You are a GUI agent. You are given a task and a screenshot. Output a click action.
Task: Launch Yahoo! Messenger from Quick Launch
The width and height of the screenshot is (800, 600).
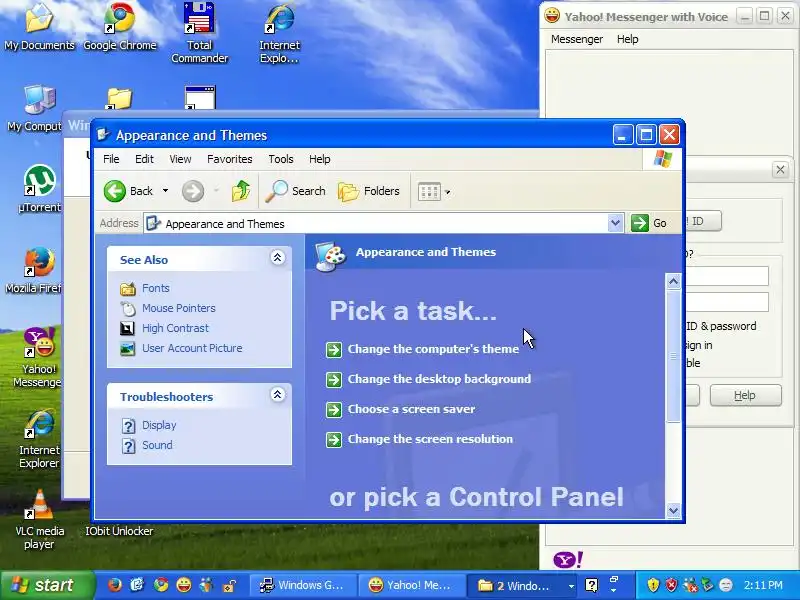184,585
